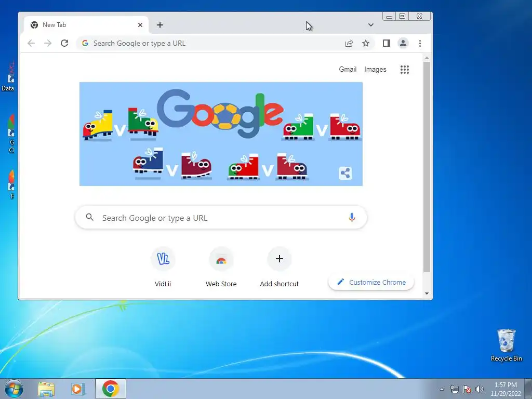Click the scrollbar up arrow
Image resolution: width=532 pixels, height=399 pixels.
(427, 58)
